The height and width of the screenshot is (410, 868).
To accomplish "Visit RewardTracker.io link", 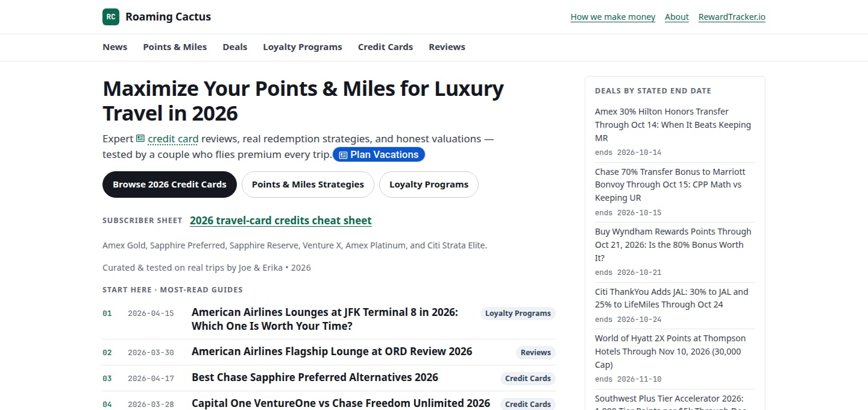I will (x=732, y=17).
